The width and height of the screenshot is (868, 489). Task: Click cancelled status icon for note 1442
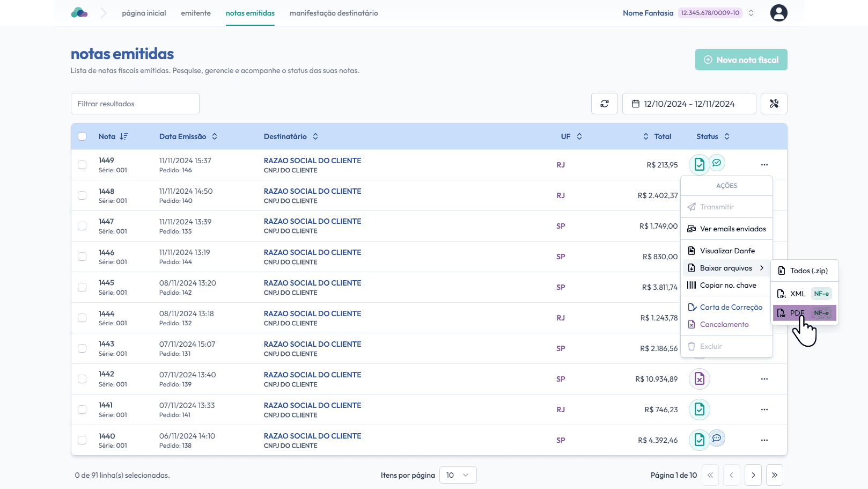click(x=699, y=379)
